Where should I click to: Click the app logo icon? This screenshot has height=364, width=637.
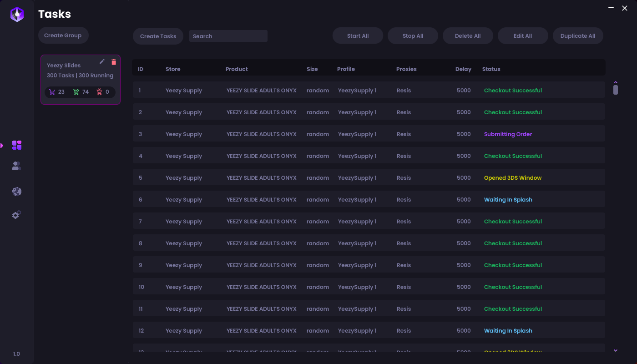[x=17, y=15]
